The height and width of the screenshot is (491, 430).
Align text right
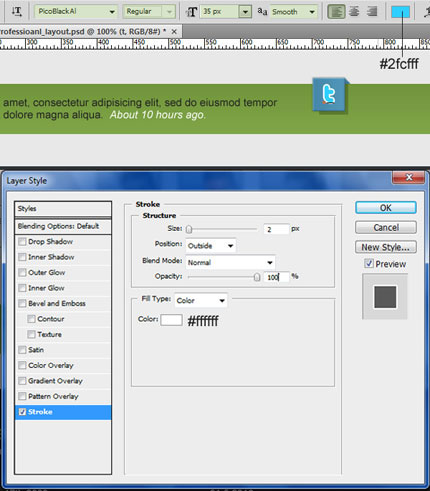[372, 12]
